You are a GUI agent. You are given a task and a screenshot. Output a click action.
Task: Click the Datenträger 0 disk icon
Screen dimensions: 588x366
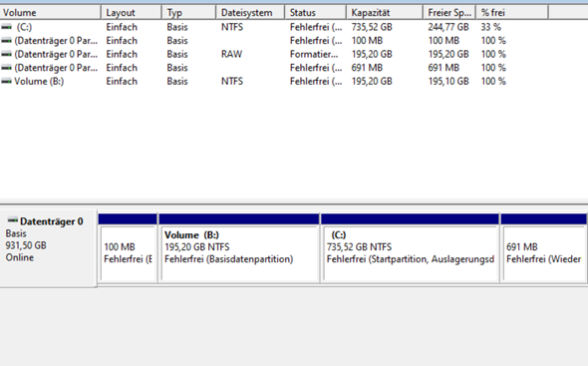13,220
